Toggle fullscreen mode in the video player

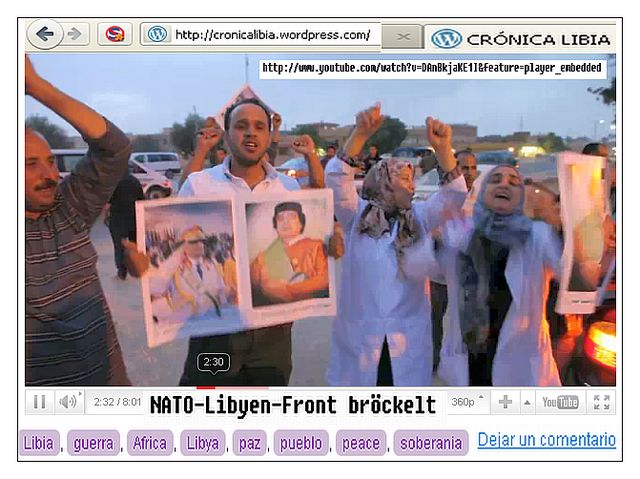[602, 402]
